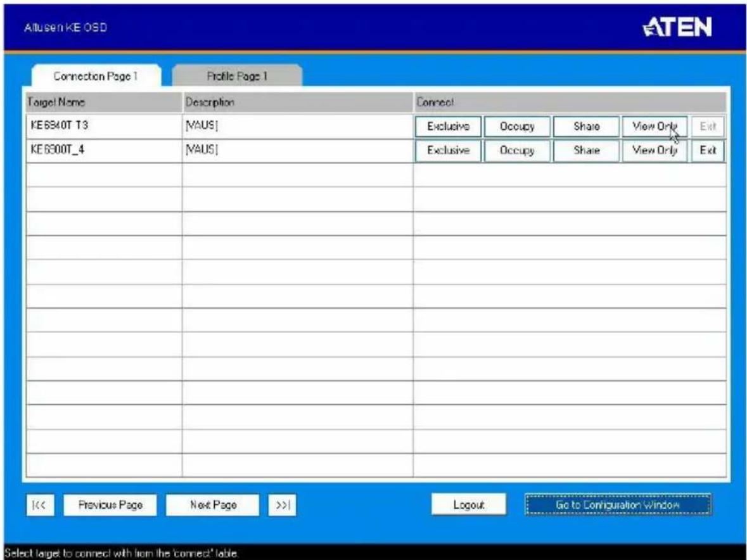The width and height of the screenshot is (747, 560).
Task: Go to the Previous Page
Action: pyautogui.click(x=110, y=506)
